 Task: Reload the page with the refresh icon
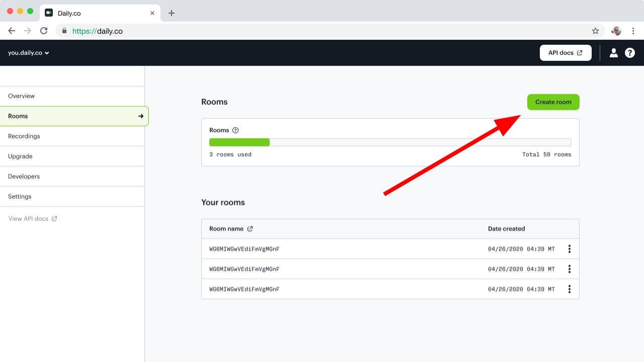coord(44,31)
